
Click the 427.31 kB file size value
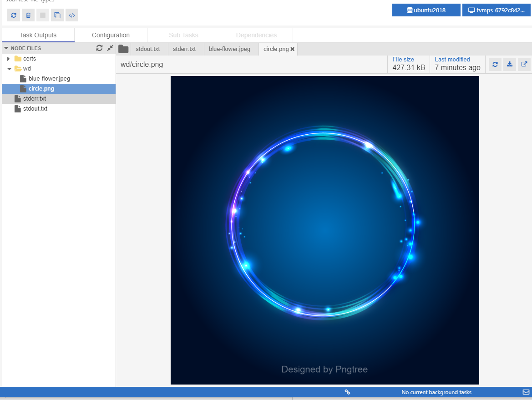409,67
